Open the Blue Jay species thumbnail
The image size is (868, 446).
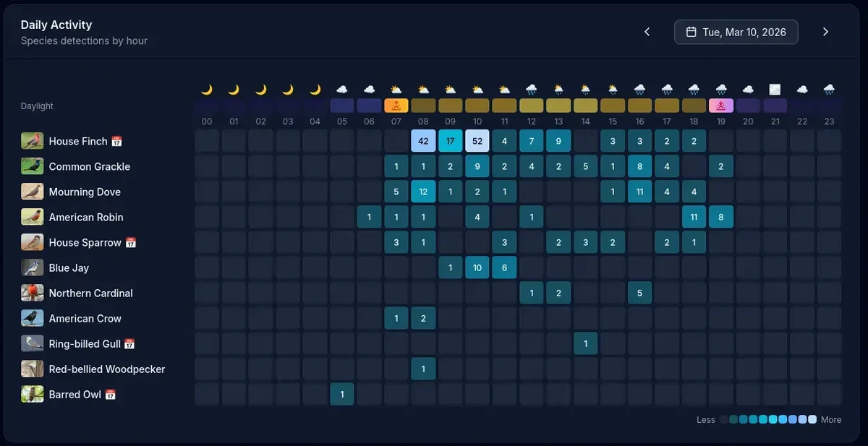tap(33, 268)
